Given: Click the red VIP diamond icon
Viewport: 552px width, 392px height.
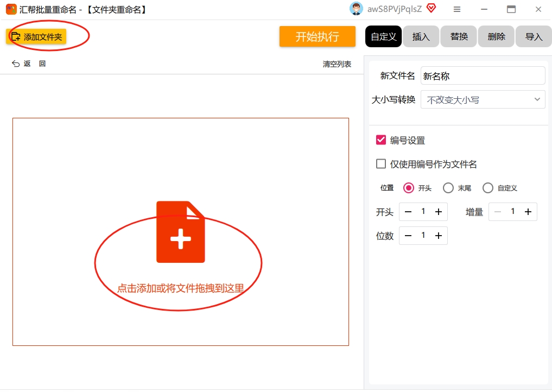Looking at the screenshot, I should [432, 8].
